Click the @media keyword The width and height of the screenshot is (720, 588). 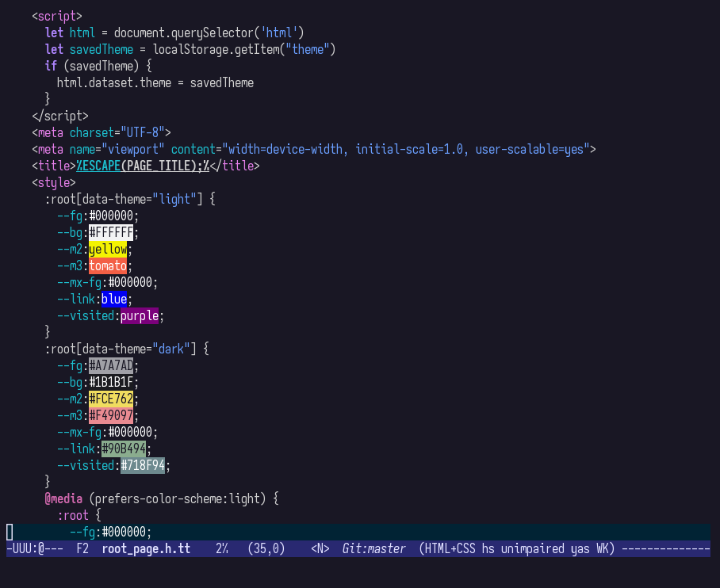pyautogui.click(x=63, y=499)
